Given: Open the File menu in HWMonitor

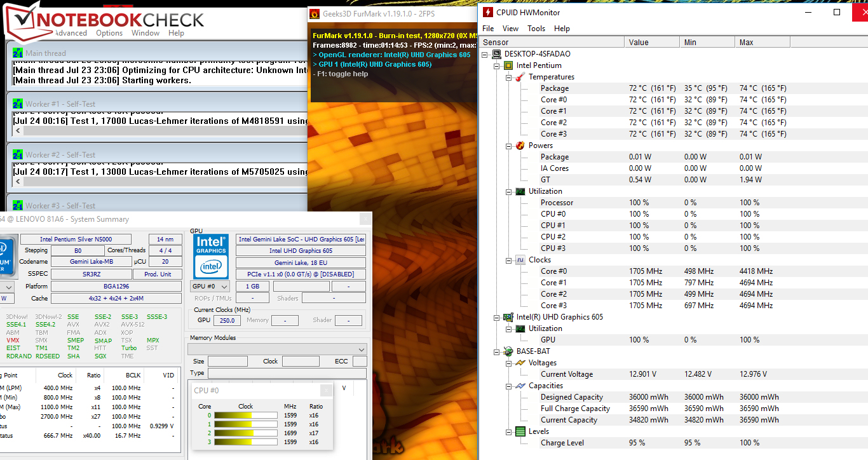Looking at the screenshot, I should pos(488,29).
